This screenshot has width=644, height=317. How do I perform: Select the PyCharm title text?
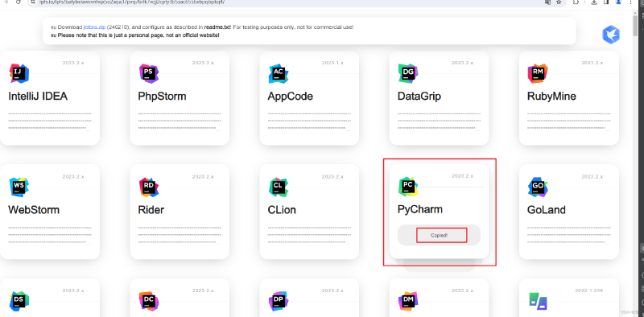(420, 209)
